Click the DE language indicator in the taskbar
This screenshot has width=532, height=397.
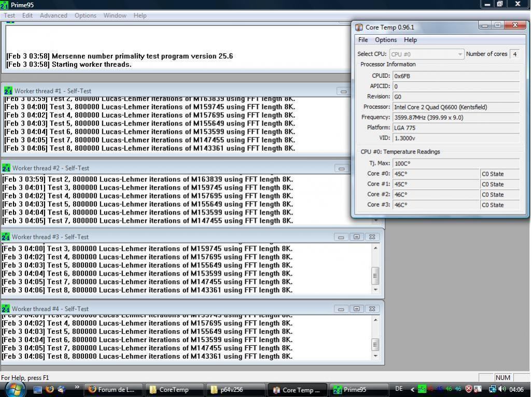[x=399, y=389]
